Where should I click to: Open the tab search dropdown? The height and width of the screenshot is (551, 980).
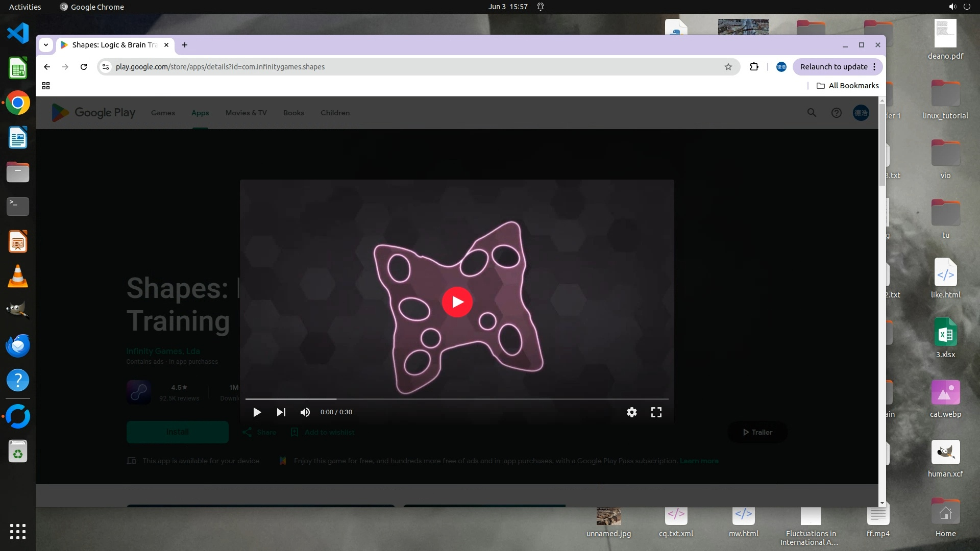click(46, 45)
